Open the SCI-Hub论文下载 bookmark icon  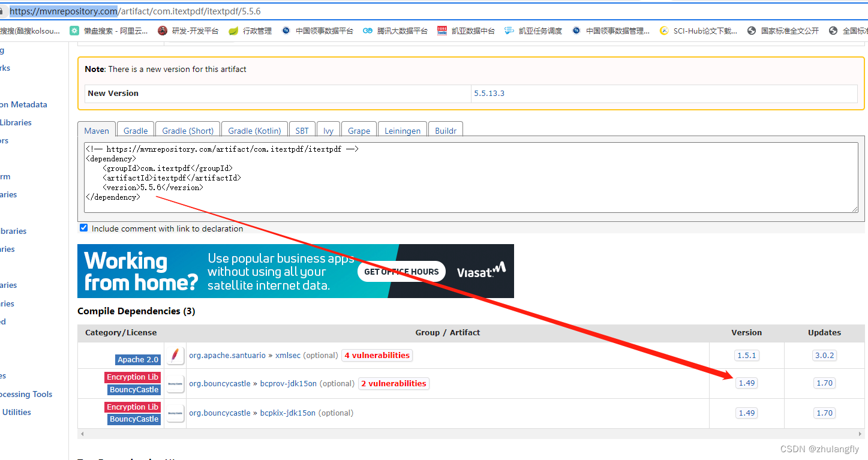pos(663,30)
